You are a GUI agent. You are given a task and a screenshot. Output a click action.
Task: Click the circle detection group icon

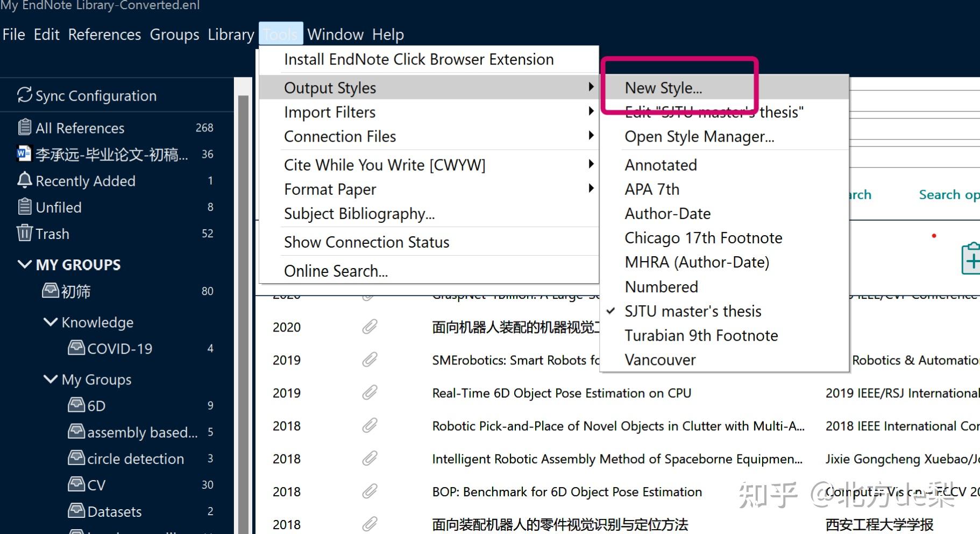click(76, 457)
